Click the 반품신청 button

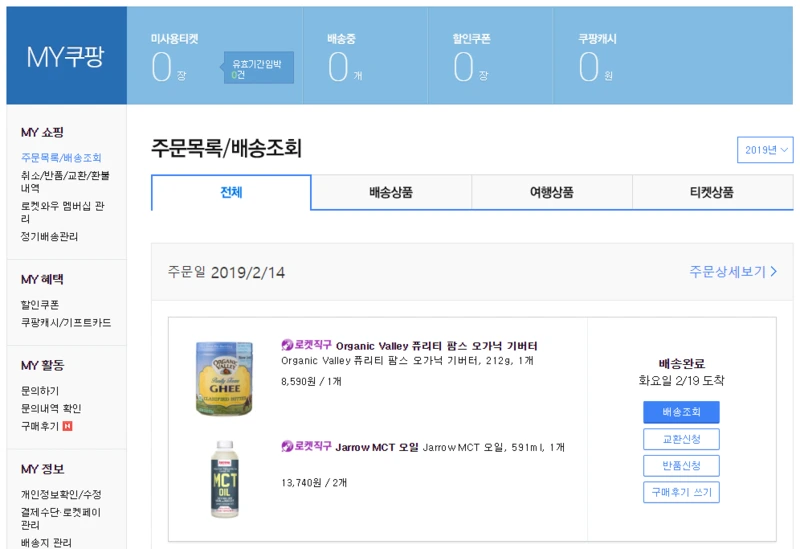681,466
